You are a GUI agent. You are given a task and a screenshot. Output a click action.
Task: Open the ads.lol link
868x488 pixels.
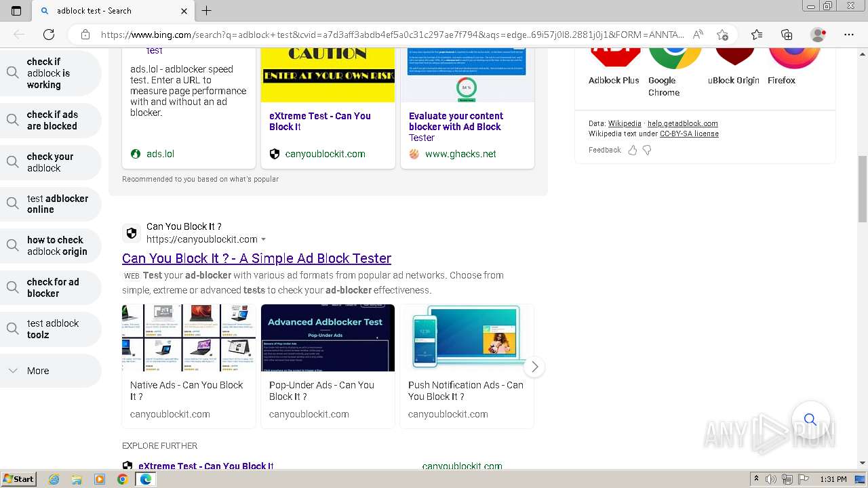pos(160,154)
